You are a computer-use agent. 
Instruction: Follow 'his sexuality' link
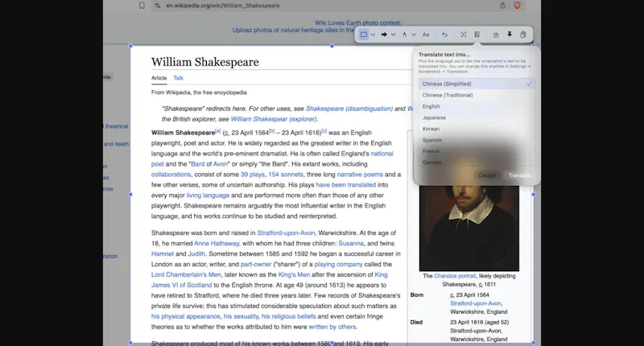tap(241, 316)
